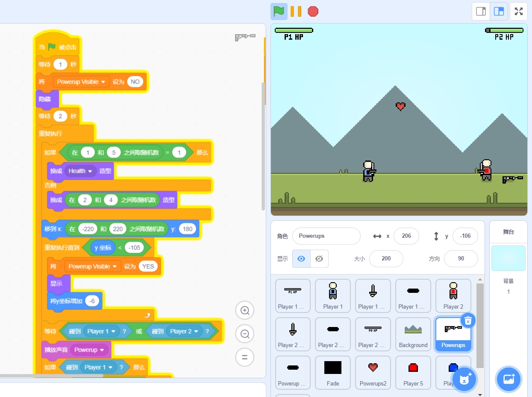
Task: Click the sprite x position field
Action: (x=406, y=236)
